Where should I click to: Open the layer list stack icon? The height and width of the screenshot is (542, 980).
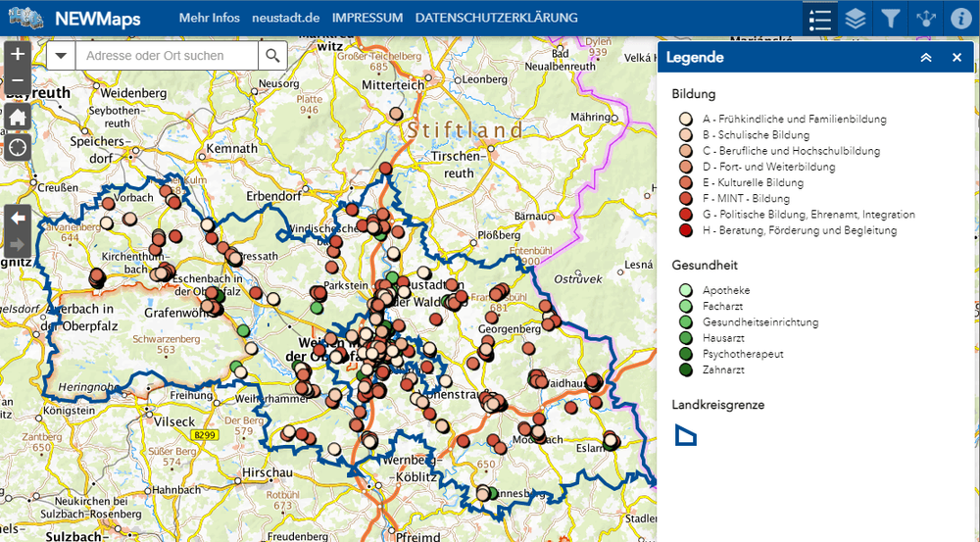tap(855, 19)
